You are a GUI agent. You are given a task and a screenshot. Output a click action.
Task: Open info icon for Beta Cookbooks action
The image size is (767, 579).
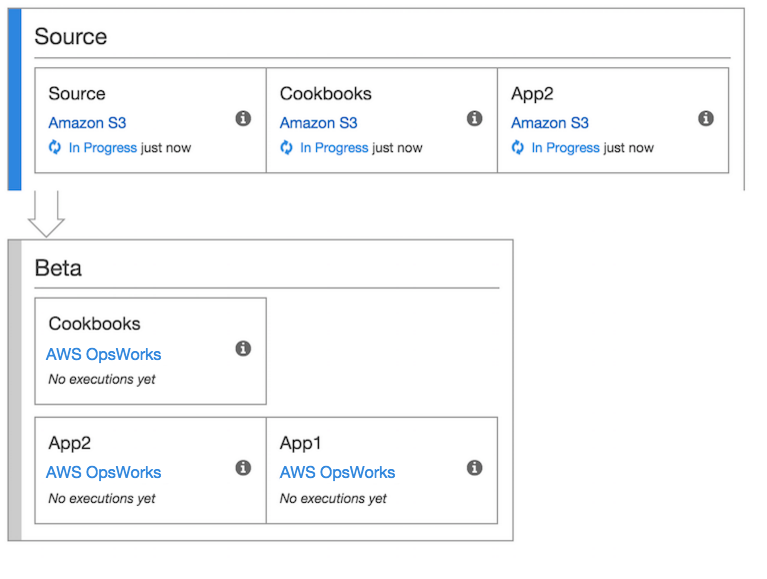pyautogui.click(x=243, y=349)
